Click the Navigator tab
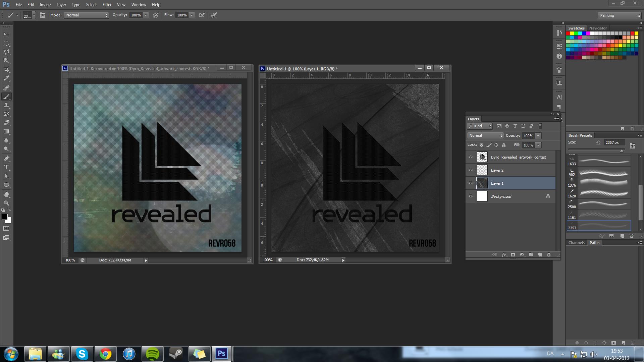 598,28
